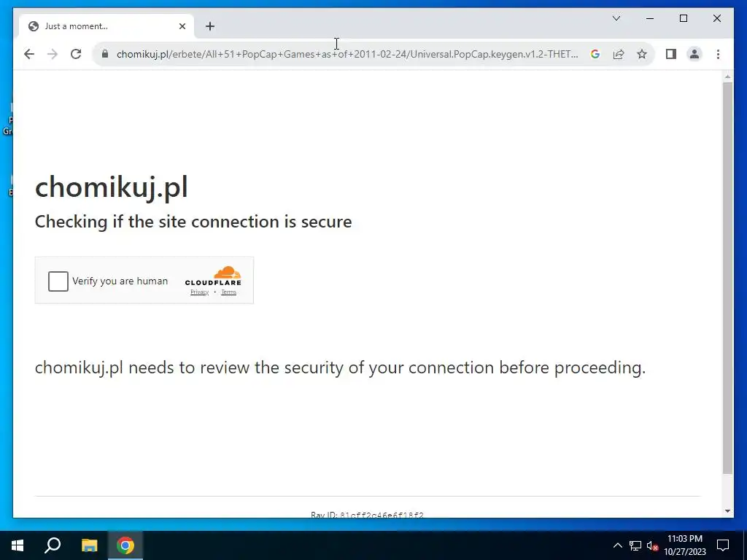Open the Chrome profile avatar icon
747x560 pixels.
(x=694, y=54)
